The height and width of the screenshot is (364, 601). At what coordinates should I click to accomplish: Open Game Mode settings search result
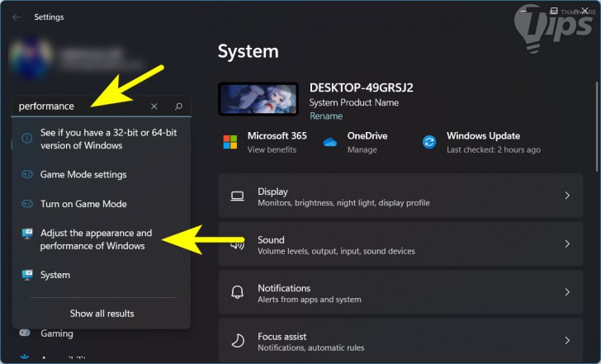(x=102, y=174)
